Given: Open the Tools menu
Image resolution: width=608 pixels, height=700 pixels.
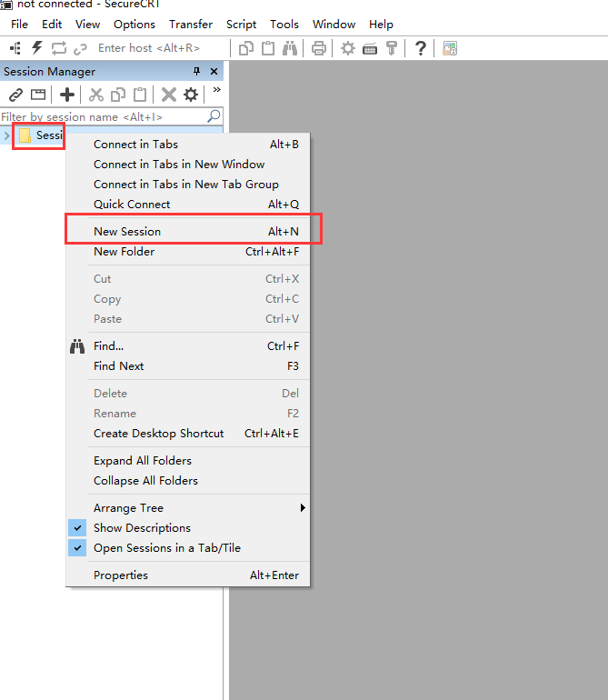Looking at the screenshot, I should [284, 25].
